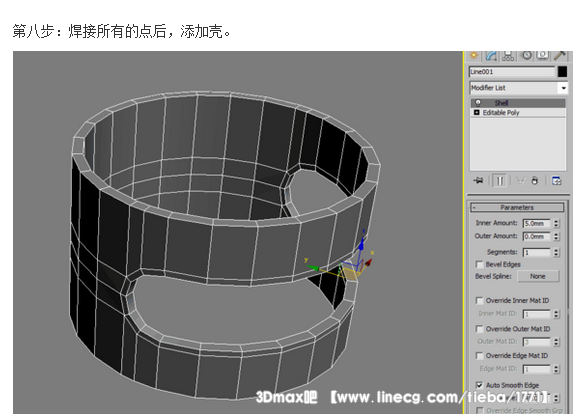The width and height of the screenshot is (577, 414).
Task: Open Configure Modifier Sets icon
Action: [556, 181]
